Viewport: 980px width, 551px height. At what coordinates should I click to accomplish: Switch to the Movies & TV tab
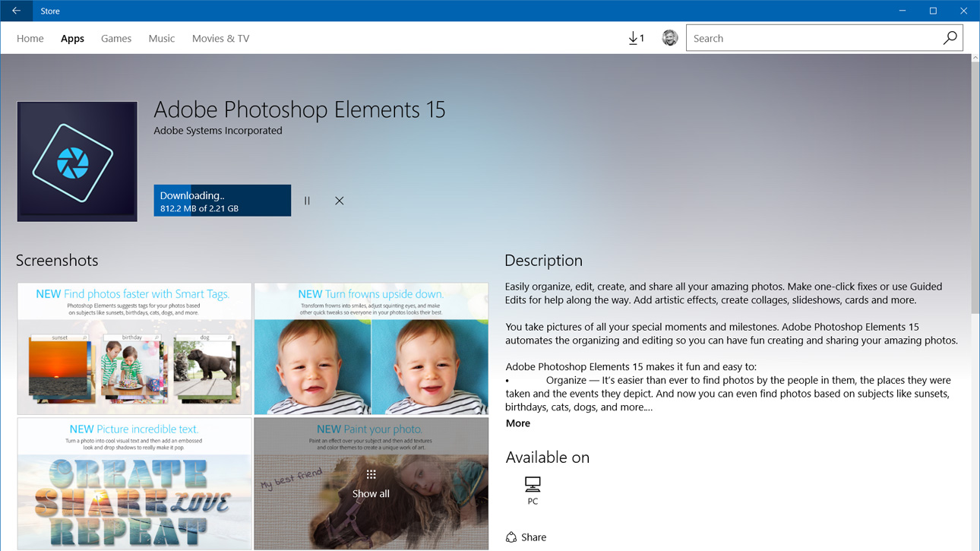(x=220, y=38)
